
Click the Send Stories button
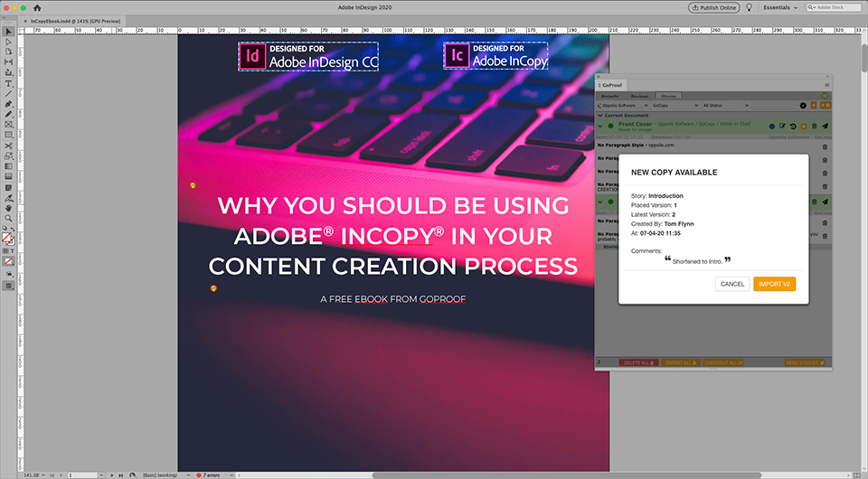tap(805, 362)
